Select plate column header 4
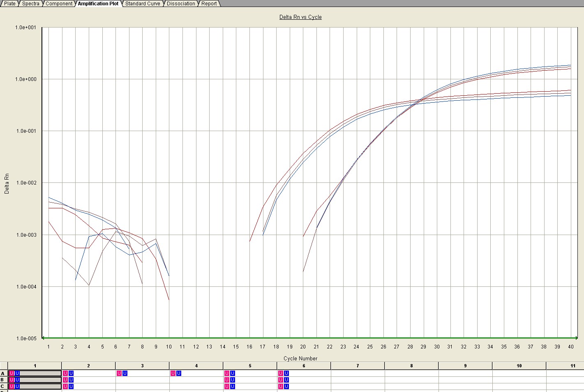This screenshot has height=392, width=584. [x=196, y=366]
